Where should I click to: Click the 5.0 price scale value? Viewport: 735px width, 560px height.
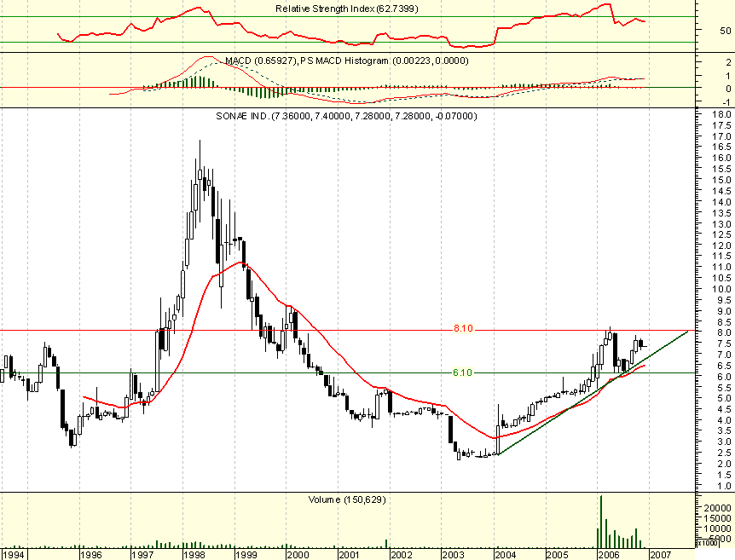coord(725,398)
